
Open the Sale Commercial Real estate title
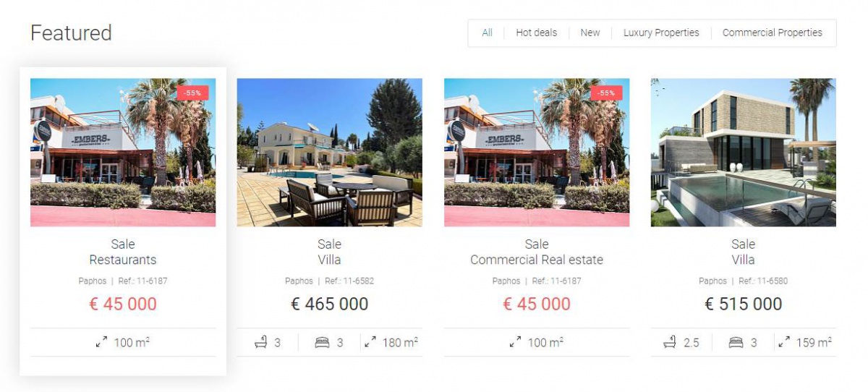pos(537,252)
